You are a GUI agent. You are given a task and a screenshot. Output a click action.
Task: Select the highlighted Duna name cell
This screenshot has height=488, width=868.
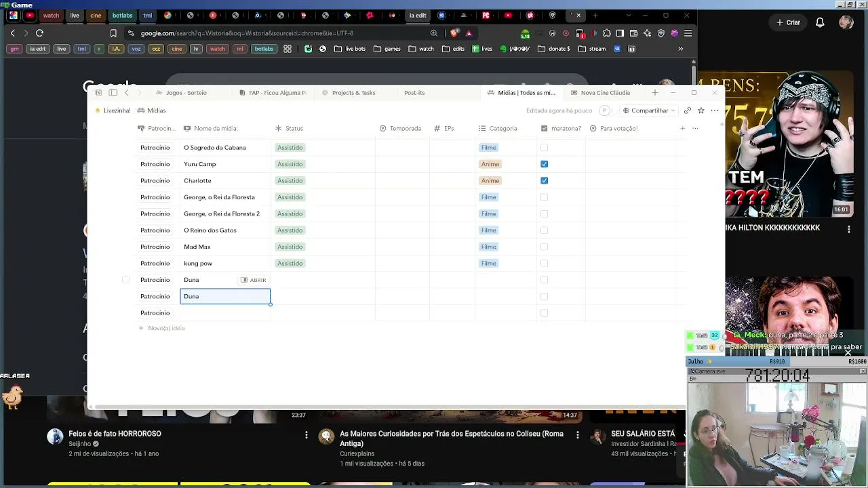pos(225,296)
